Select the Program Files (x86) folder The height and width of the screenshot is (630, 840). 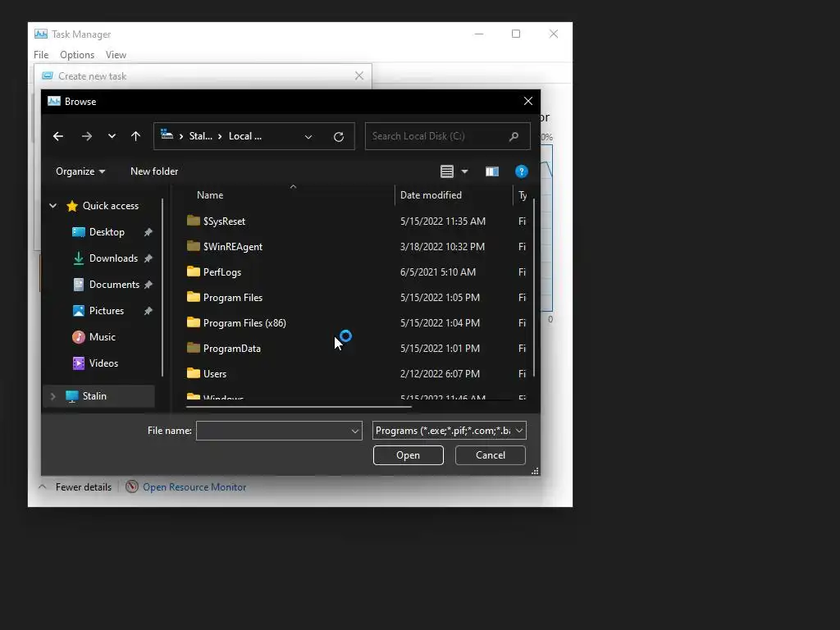pyautogui.click(x=244, y=323)
